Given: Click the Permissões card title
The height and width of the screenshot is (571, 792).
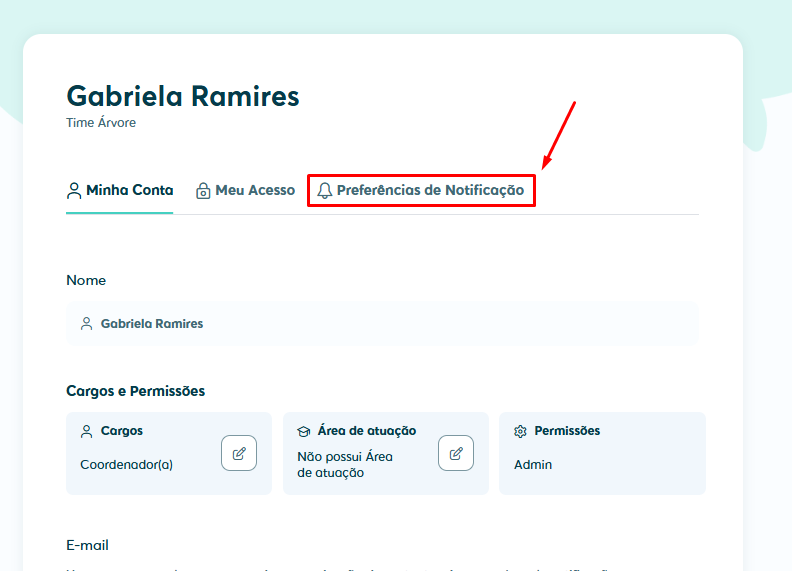Looking at the screenshot, I should click(567, 431).
